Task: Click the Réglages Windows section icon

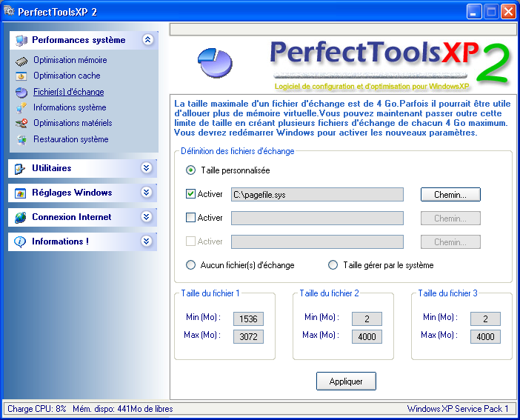Action: point(20,193)
